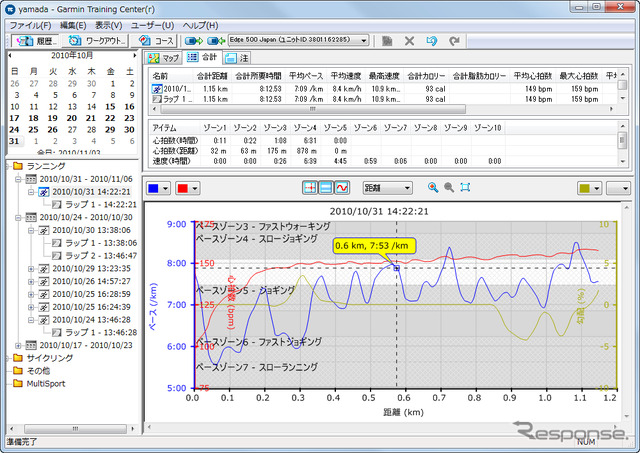
Task: Open the 距離 x-axis dropdown
Action: click(x=387, y=188)
